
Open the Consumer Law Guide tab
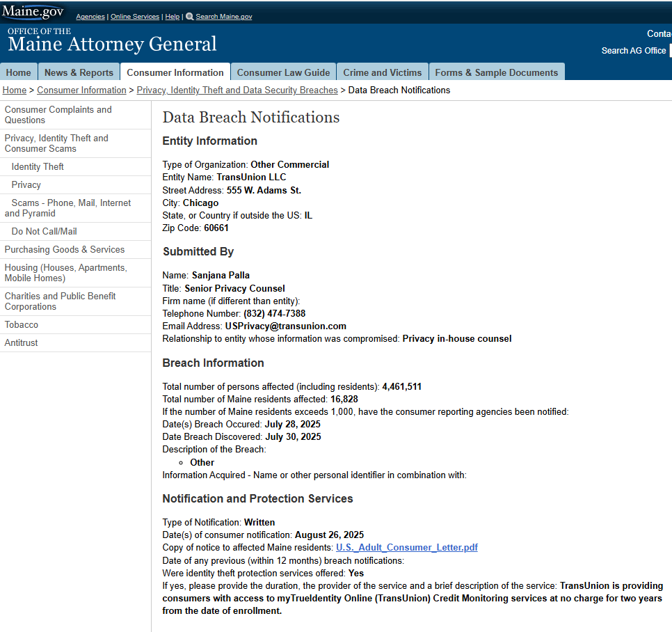[x=283, y=72]
